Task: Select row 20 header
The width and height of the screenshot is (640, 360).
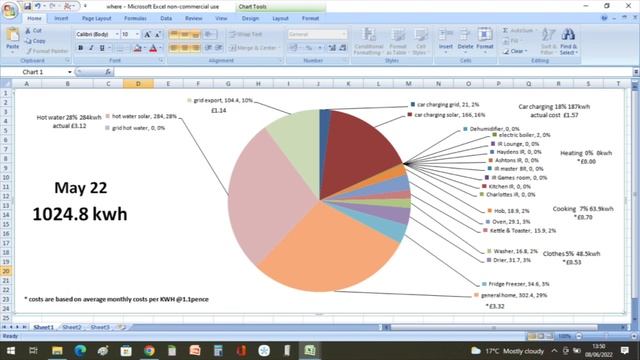Action: (x=6, y=271)
